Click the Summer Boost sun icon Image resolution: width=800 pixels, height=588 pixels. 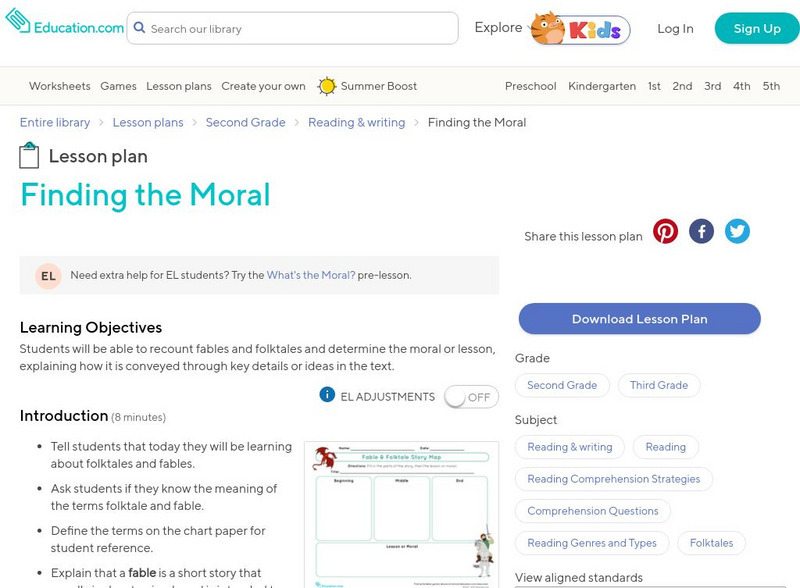[x=327, y=86]
